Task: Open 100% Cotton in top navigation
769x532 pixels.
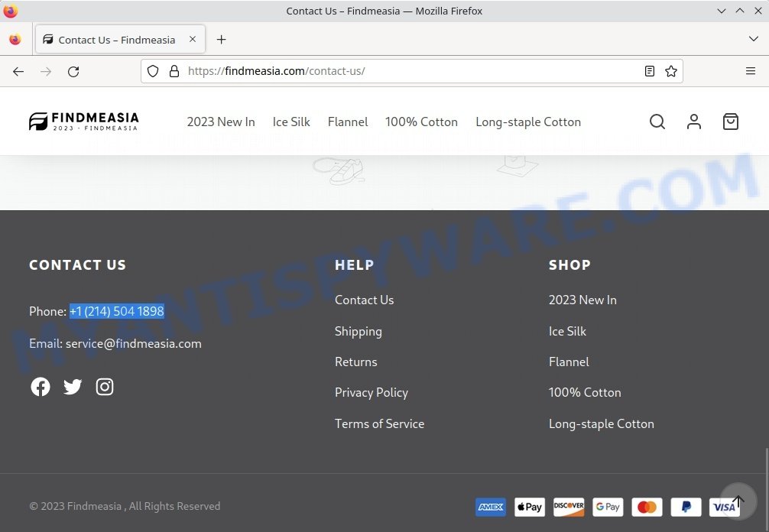Action: (x=421, y=122)
